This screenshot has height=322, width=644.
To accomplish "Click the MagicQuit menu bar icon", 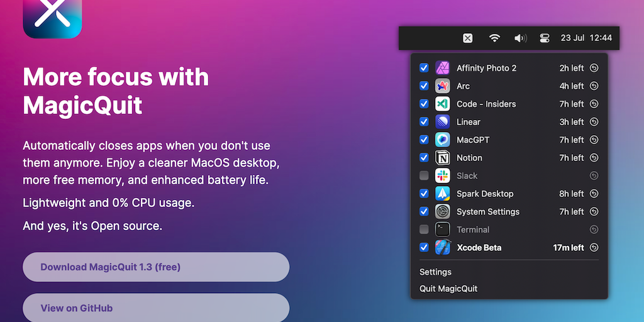I will pyautogui.click(x=467, y=38).
